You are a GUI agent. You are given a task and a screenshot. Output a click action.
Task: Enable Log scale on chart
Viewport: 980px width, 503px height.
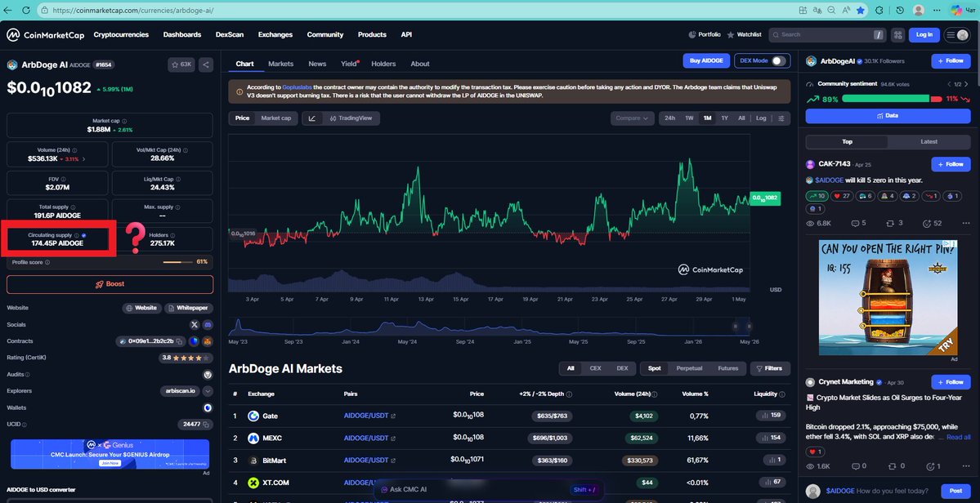pyautogui.click(x=761, y=118)
